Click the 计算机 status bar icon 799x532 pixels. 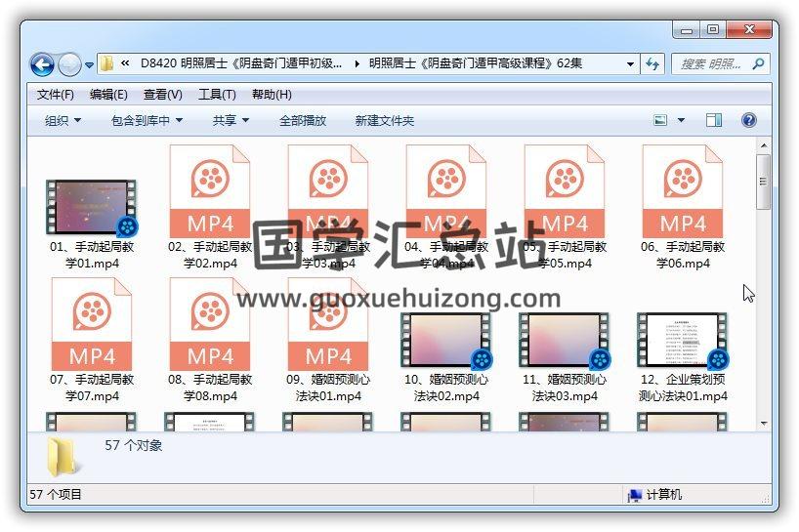(x=635, y=495)
